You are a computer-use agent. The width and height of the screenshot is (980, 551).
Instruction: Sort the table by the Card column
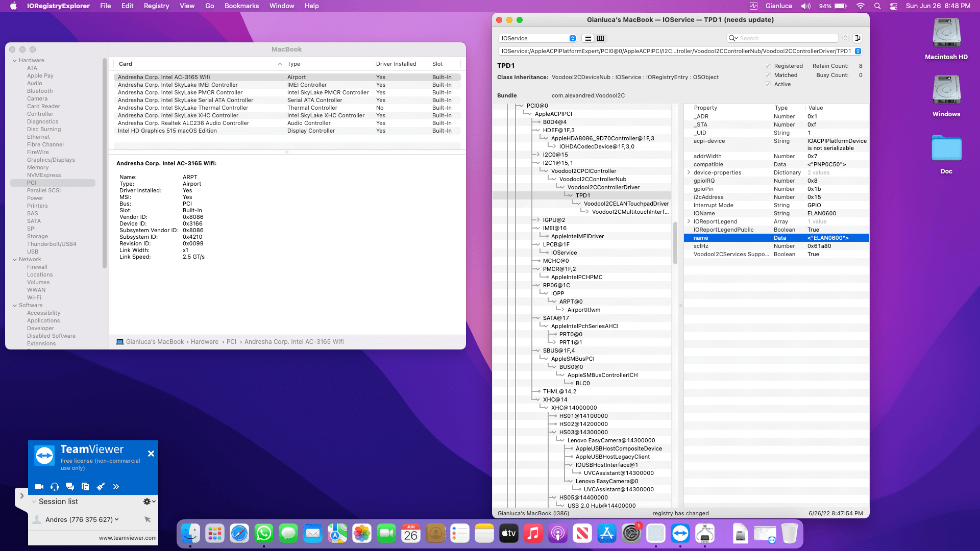coord(200,64)
